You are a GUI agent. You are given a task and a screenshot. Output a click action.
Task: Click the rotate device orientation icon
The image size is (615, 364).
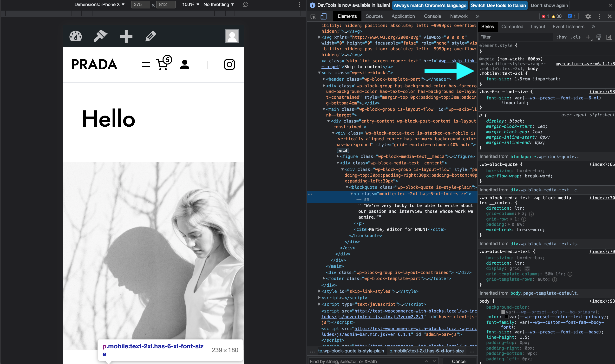[245, 4]
